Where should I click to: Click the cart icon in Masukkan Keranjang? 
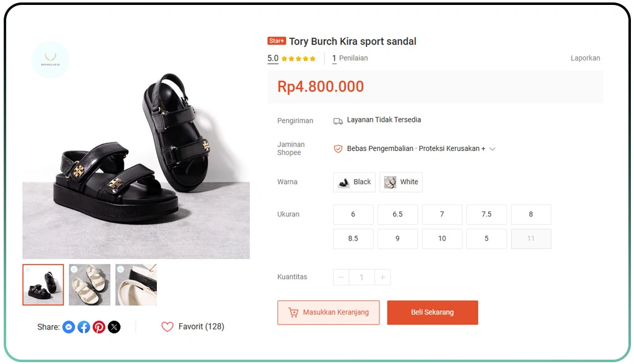pos(294,313)
